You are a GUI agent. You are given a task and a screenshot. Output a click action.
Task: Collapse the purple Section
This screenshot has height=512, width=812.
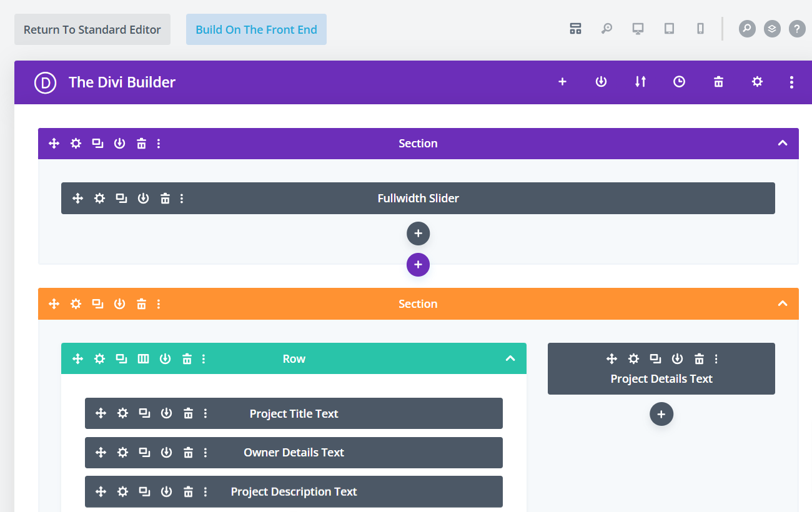click(783, 143)
